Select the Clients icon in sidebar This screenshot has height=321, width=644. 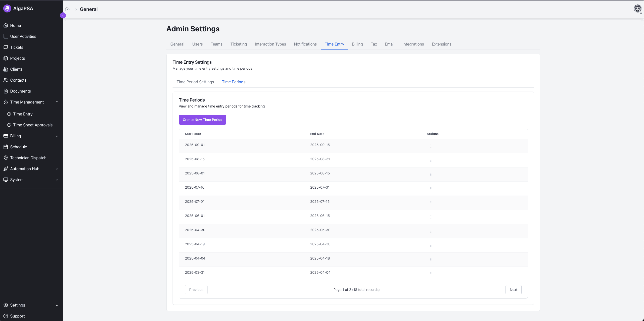pos(6,69)
